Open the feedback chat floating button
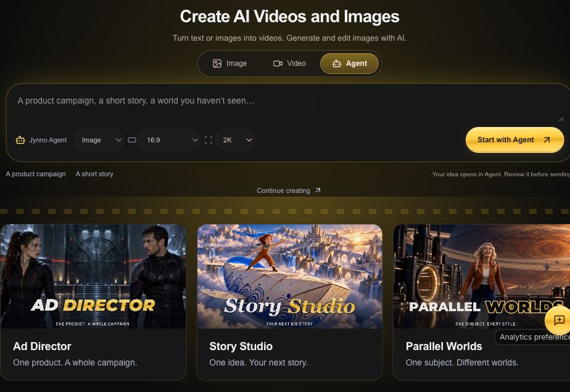570x392 pixels. tap(559, 320)
